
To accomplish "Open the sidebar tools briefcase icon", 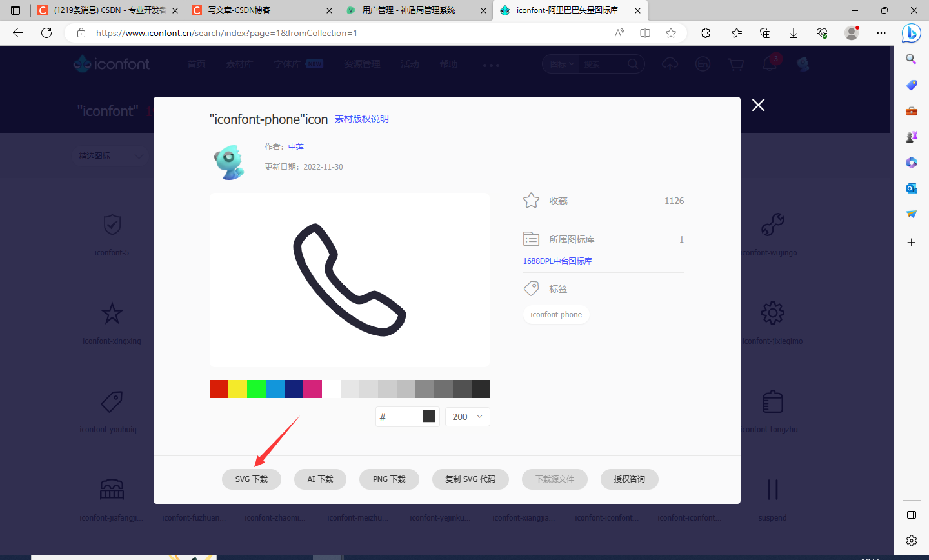I will click(911, 111).
